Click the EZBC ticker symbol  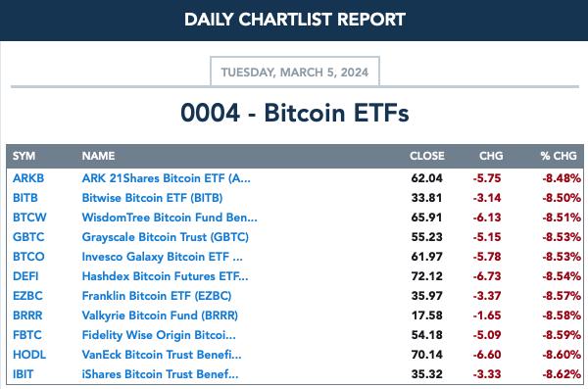coord(27,296)
